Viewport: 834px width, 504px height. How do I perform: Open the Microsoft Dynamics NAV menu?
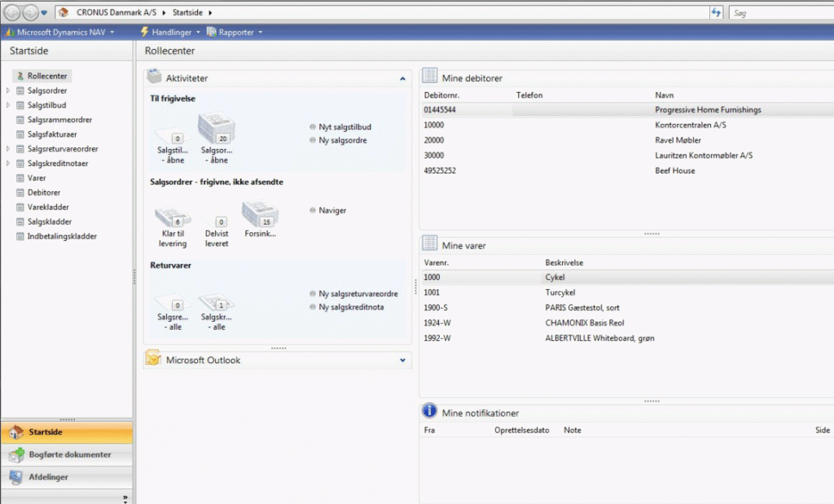click(x=59, y=33)
